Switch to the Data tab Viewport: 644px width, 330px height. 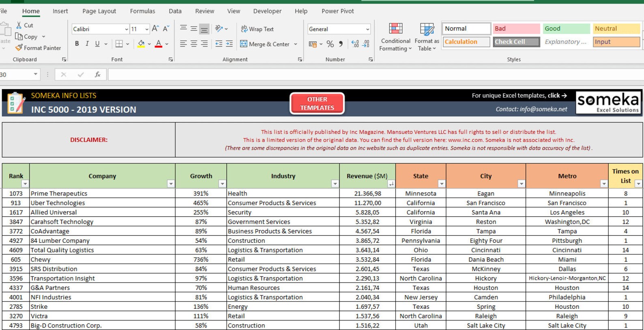tap(175, 11)
